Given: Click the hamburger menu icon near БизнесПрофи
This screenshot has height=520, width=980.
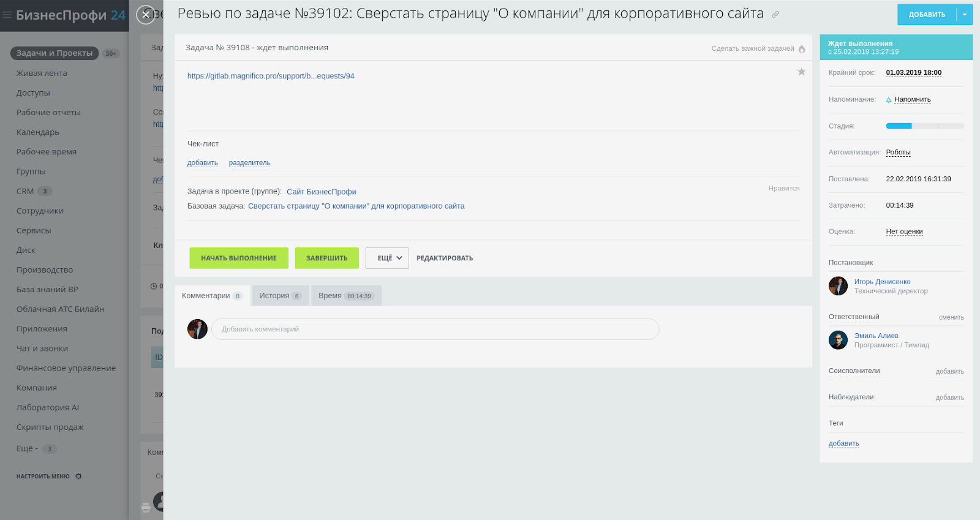Looking at the screenshot, I should pyautogui.click(x=7, y=15).
